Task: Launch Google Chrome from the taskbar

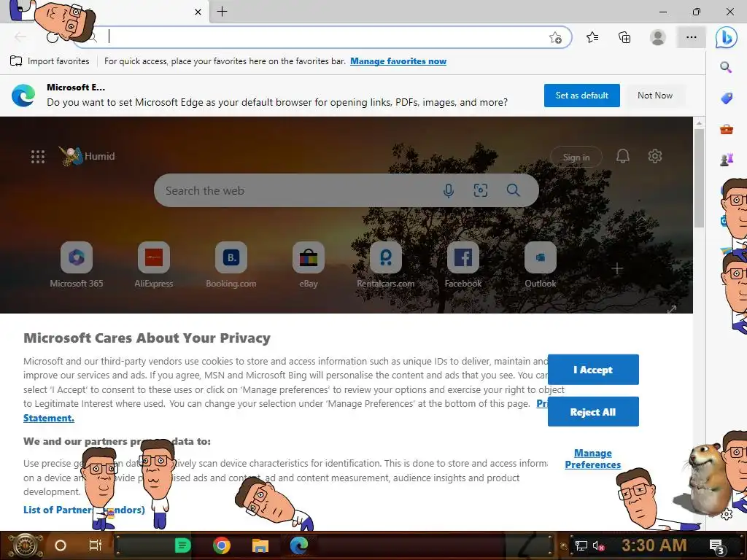Action: 222,545
